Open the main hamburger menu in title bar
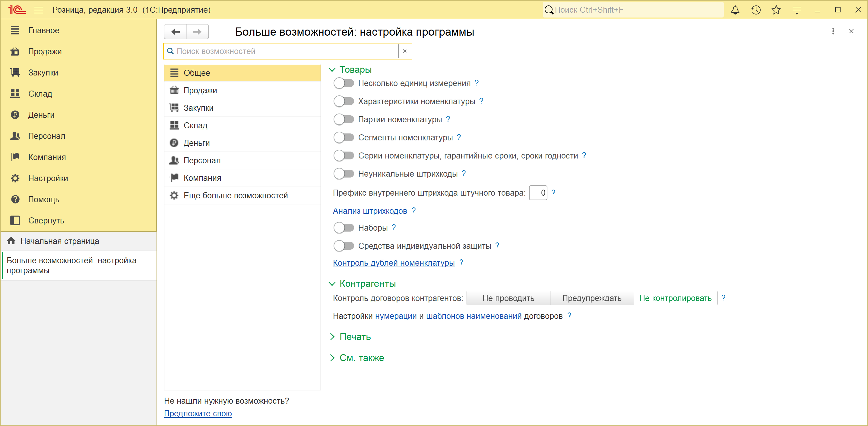Viewport: 868px width, 426px height. coord(38,10)
